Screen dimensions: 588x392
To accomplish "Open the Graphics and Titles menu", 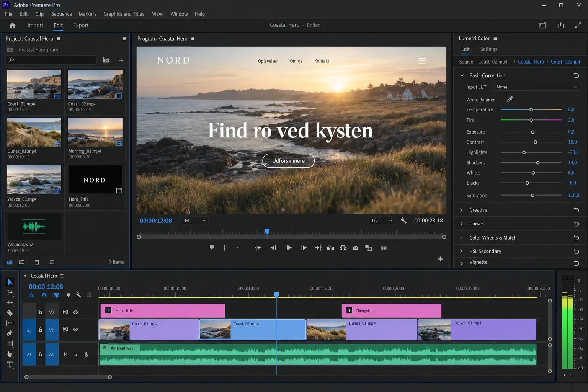I will point(124,14).
